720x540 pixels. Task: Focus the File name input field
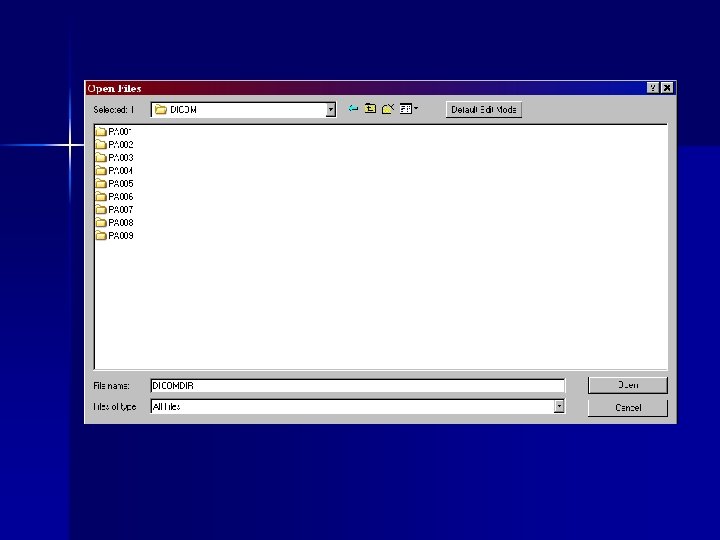tap(357, 386)
